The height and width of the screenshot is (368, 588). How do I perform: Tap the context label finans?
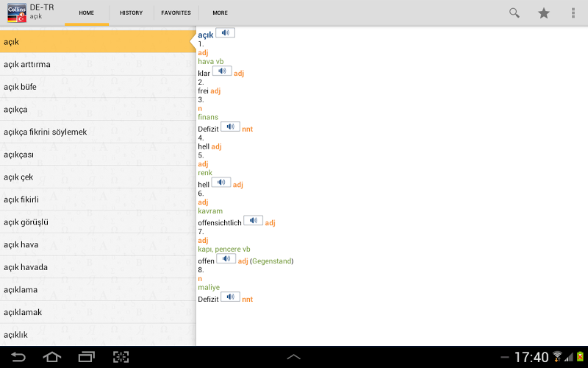point(208,117)
